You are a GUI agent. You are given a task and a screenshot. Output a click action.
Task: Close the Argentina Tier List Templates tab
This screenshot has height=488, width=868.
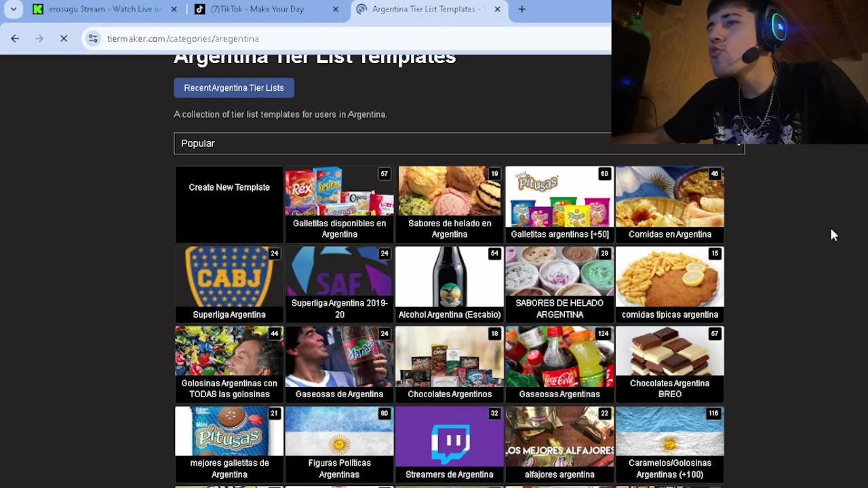point(497,9)
